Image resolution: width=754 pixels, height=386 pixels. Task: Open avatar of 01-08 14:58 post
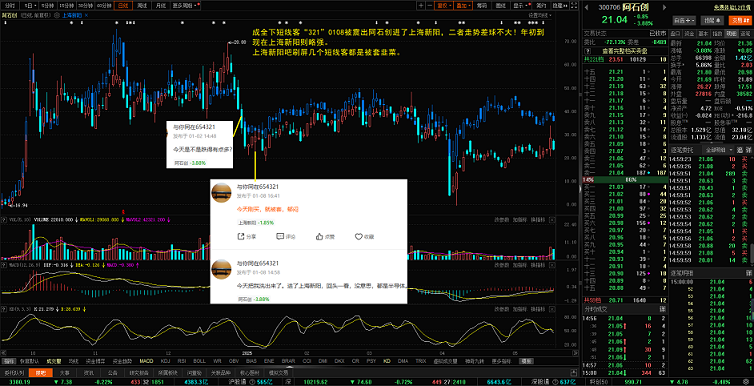[222, 269]
